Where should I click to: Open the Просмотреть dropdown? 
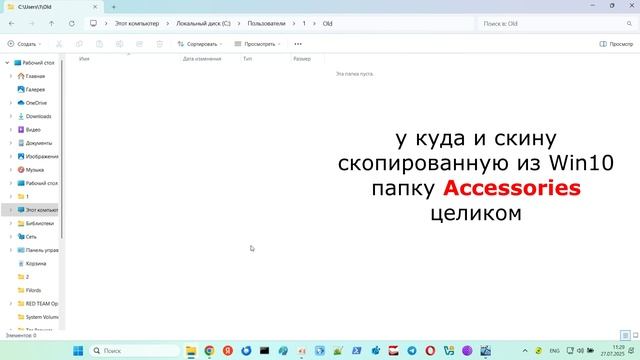pos(257,44)
